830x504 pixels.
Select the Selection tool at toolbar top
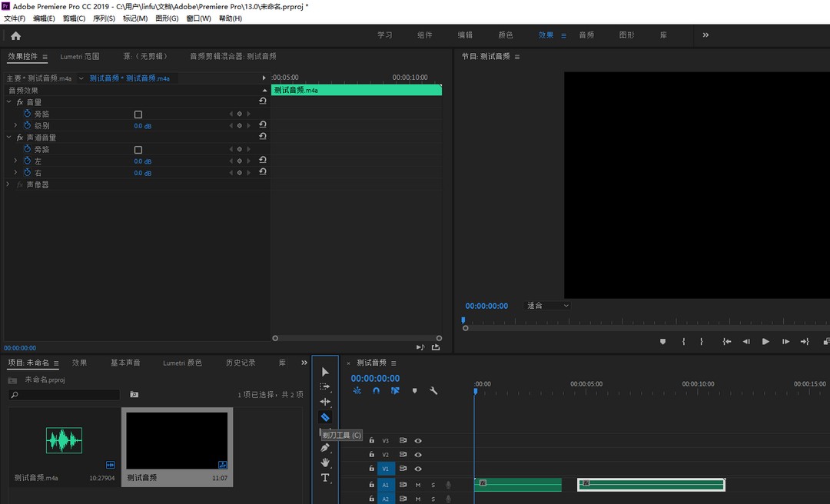(325, 371)
